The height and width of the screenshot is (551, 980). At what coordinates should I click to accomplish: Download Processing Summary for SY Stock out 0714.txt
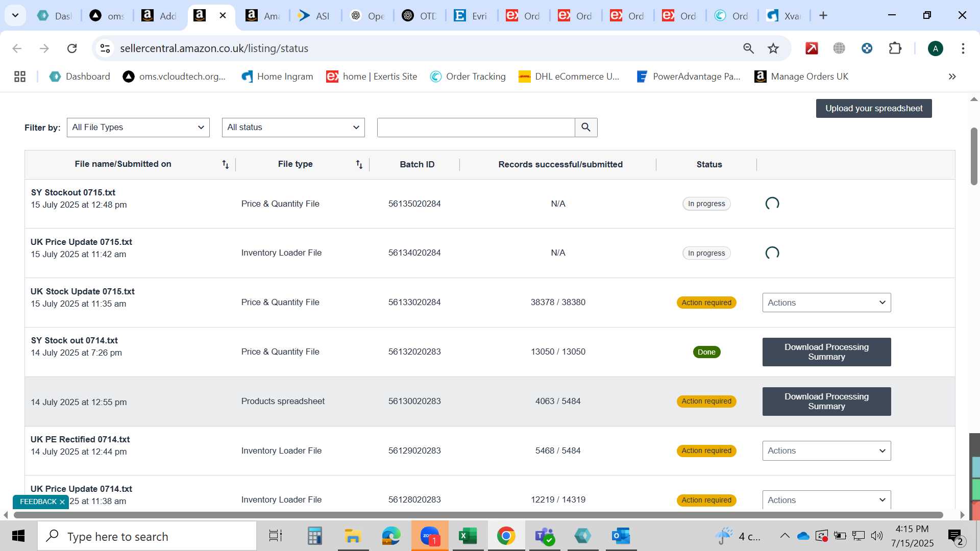click(826, 352)
